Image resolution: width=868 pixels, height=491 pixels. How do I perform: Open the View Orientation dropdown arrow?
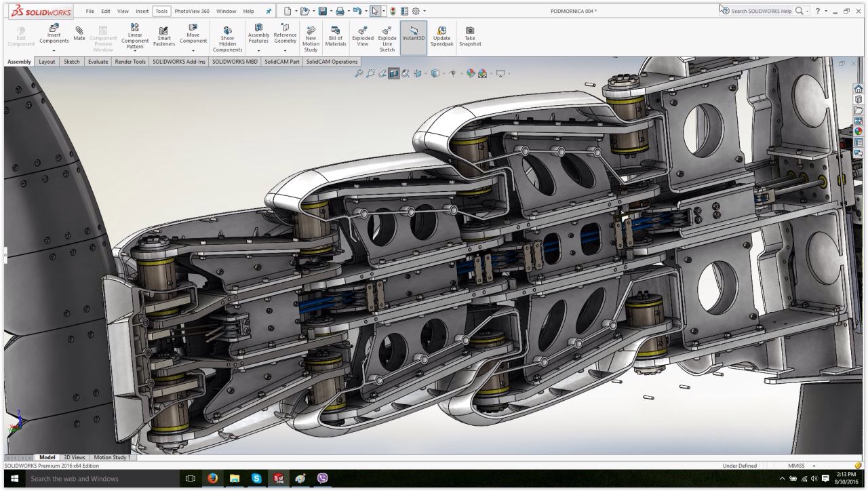pos(425,73)
